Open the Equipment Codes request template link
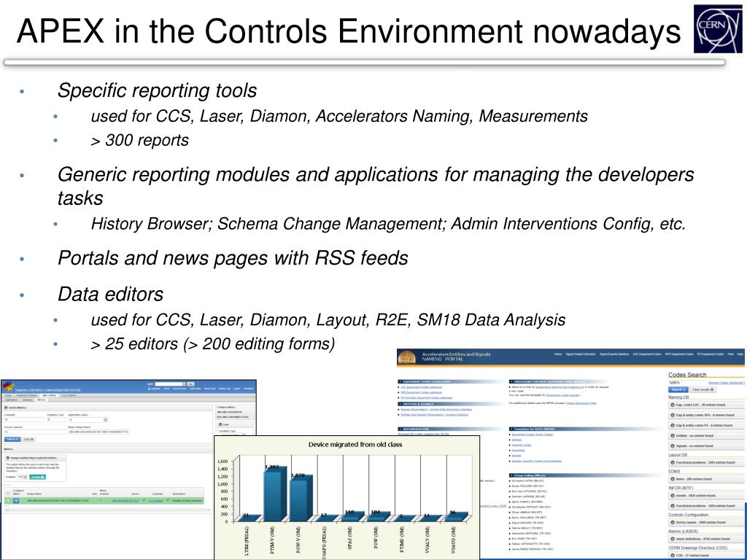The width and height of the screenshot is (747, 560). (x=562, y=395)
